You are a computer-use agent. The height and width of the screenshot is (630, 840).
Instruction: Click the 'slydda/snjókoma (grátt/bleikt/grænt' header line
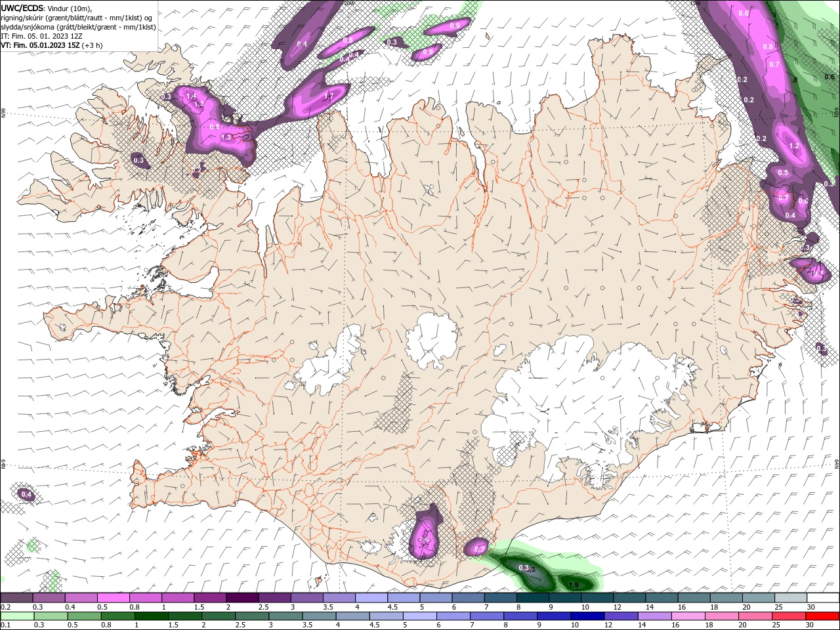point(78,27)
